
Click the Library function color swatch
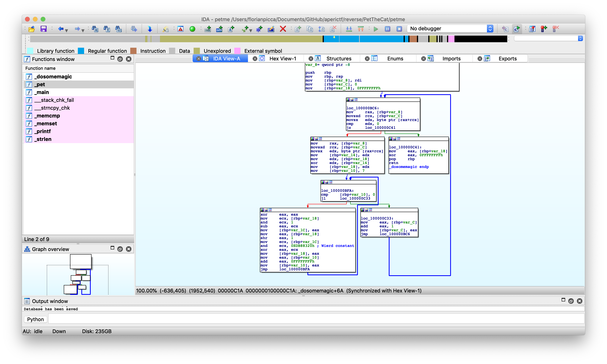tap(30, 51)
